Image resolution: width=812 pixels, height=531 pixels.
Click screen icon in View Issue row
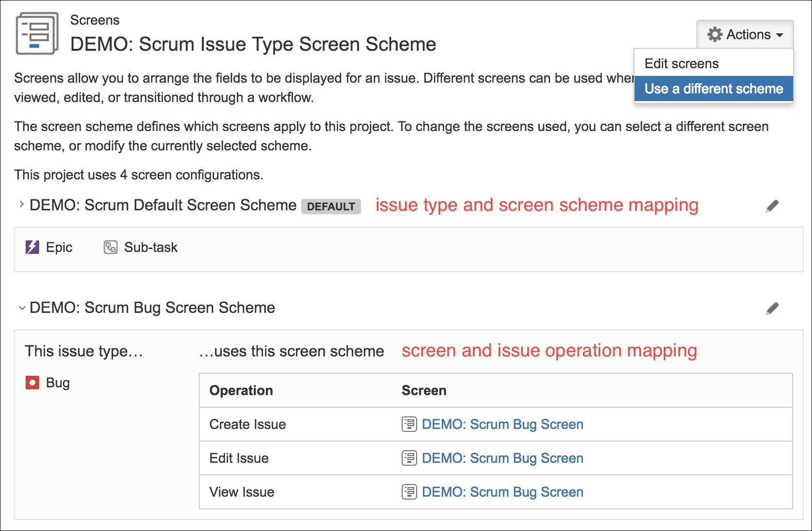click(409, 492)
